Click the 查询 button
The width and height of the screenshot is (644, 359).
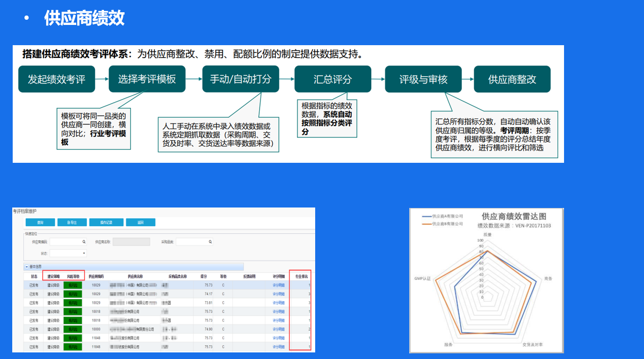click(x=40, y=223)
